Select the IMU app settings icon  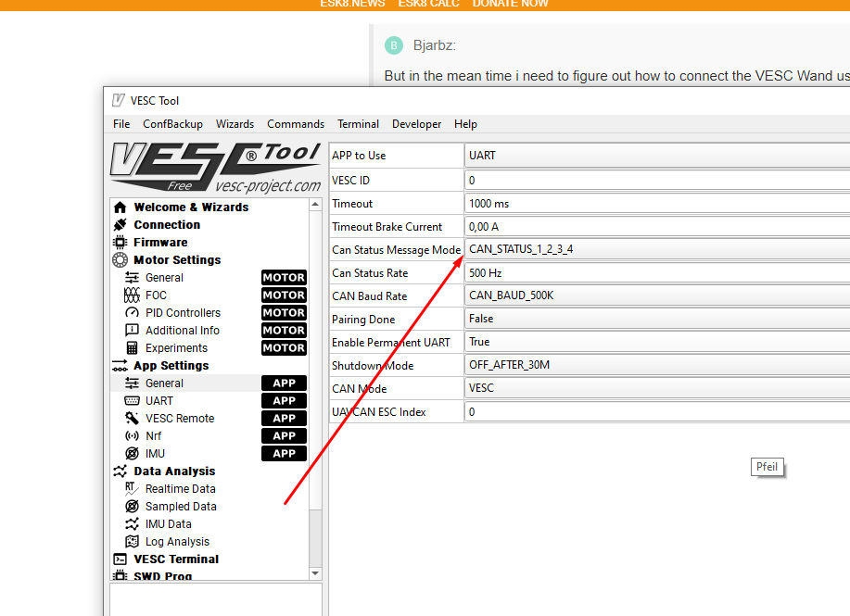click(x=133, y=453)
